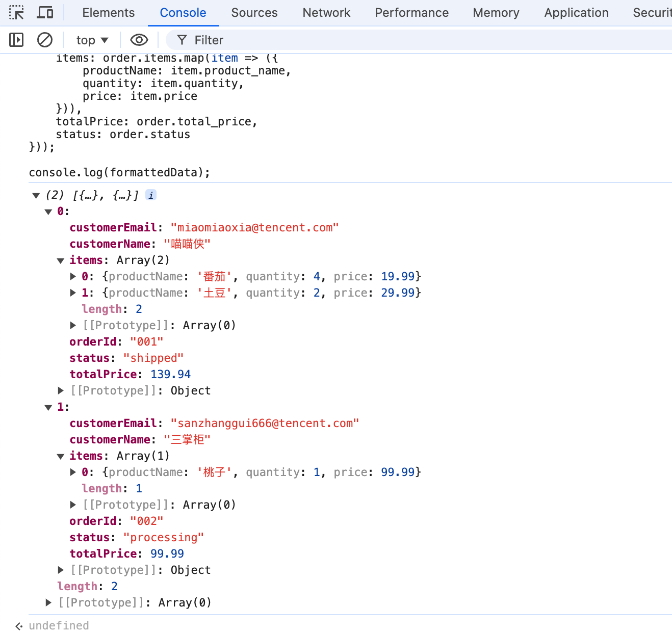
Task: Collapse the object at index 1
Action: (48, 407)
